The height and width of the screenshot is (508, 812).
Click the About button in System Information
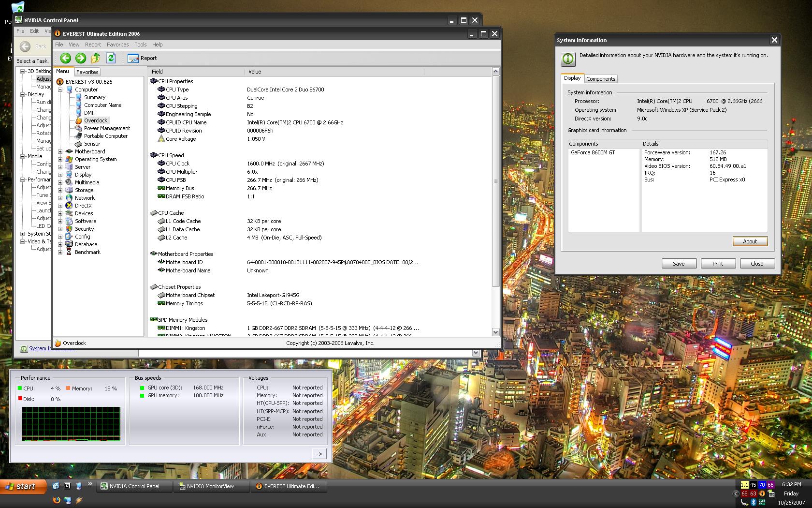point(750,241)
